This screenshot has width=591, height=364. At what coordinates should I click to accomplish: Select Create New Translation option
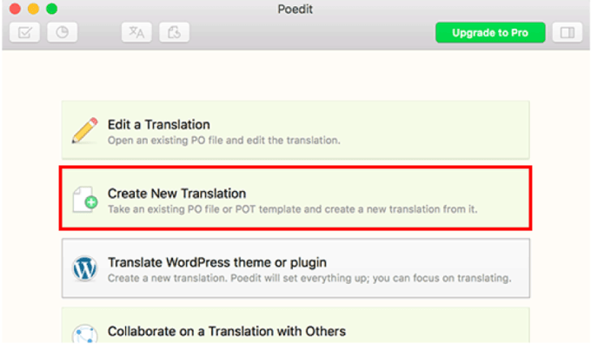click(176, 193)
